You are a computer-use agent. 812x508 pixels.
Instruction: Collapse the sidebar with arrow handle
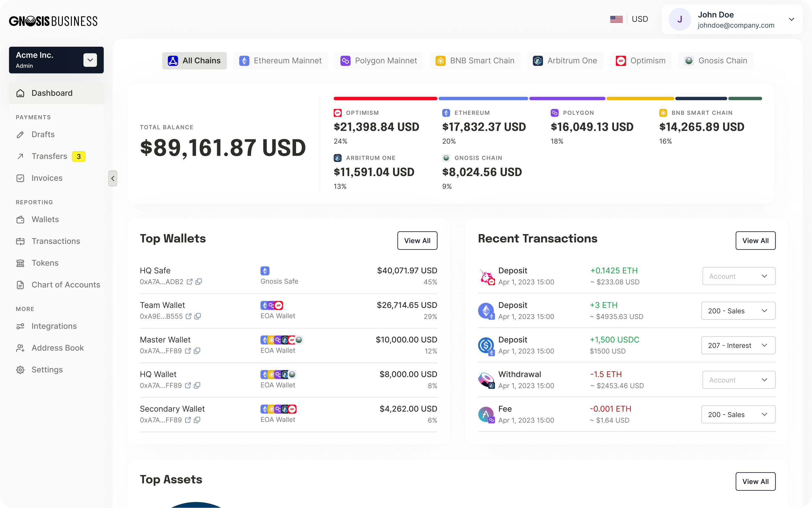(113, 178)
